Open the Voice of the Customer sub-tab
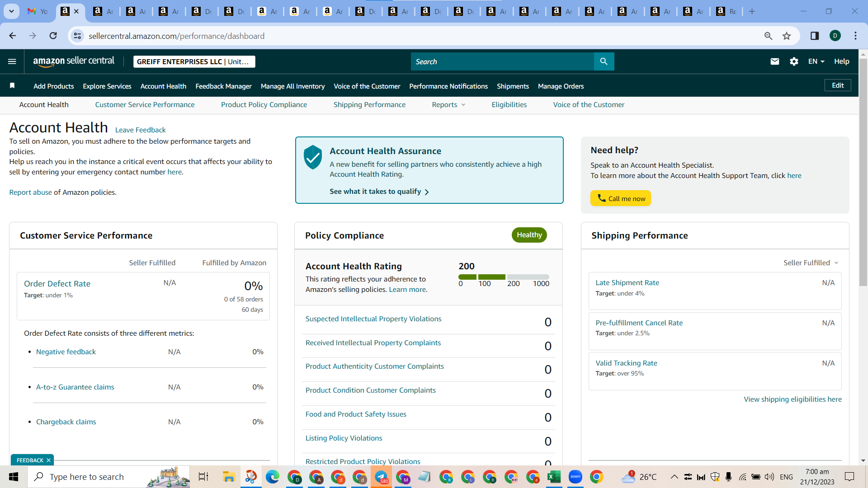The image size is (868, 488). 589,105
